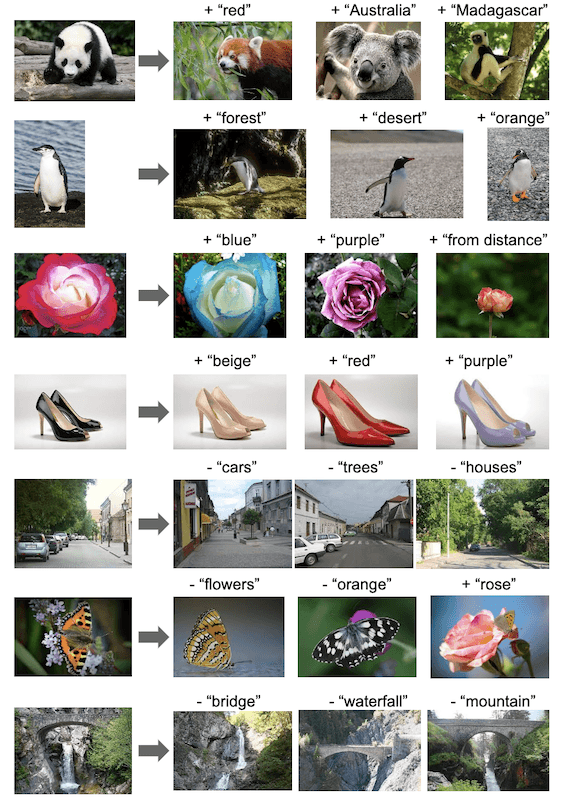Click the penguin on desert sand image
The image size is (563, 800).
point(397,174)
